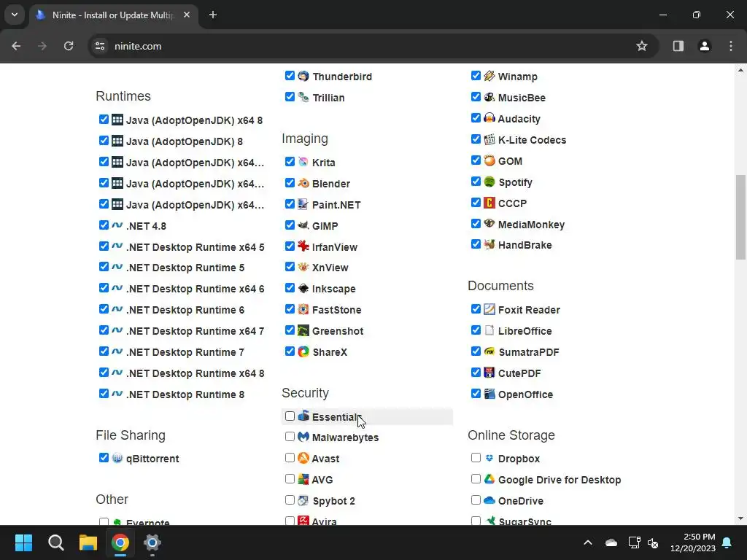Click the Avast orange icon
Image resolution: width=747 pixels, height=560 pixels.
[x=303, y=458]
